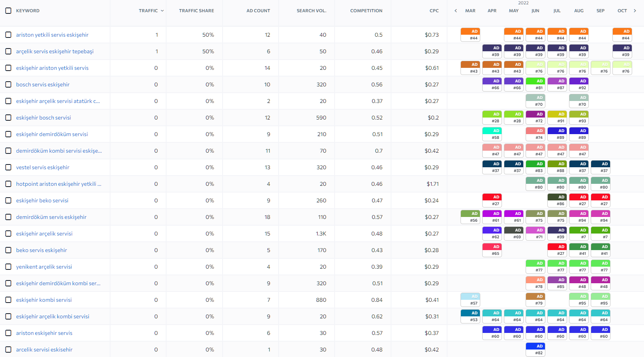View the #57 ad badge for eskişehir kombi servisi
The height and width of the screenshot is (357, 644).
pos(470,300)
